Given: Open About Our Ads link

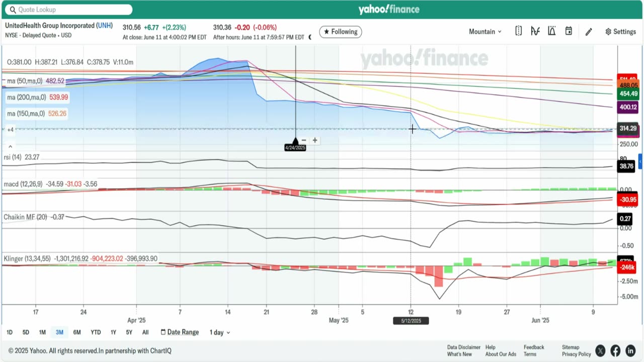Looking at the screenshot, I should coord(501,354).
